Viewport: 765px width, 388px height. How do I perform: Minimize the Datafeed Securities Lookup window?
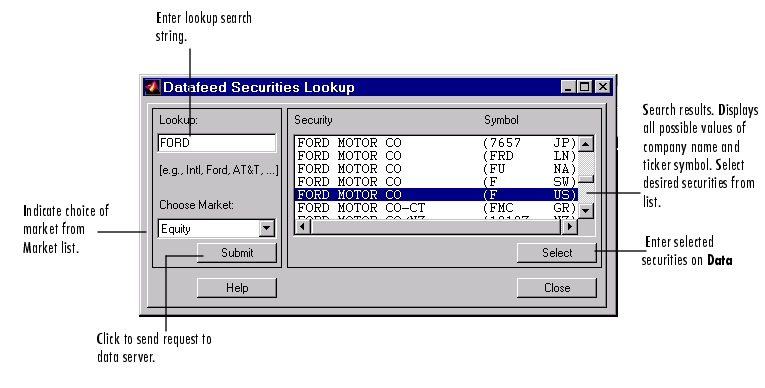[x=568, y=87]
